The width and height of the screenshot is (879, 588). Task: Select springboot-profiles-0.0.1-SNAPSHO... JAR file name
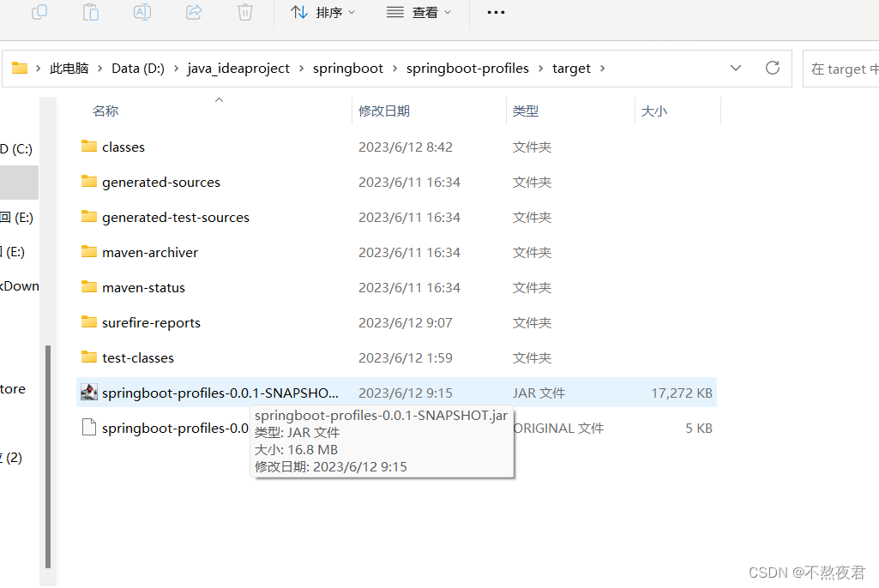220,393
